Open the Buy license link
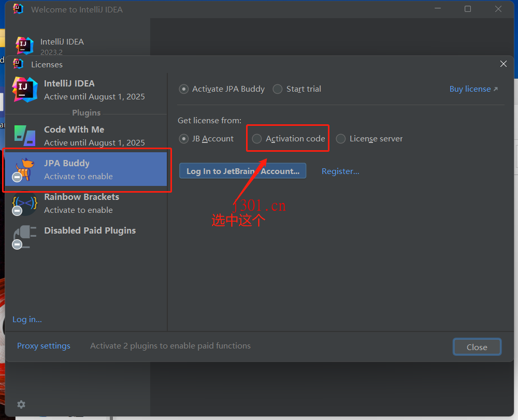This screenshot has height=420, width=518. click(x=473, y=89)
